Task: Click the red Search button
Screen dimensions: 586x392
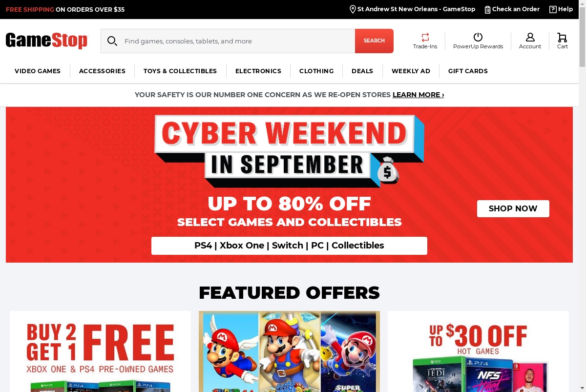Action: [374, 41]
